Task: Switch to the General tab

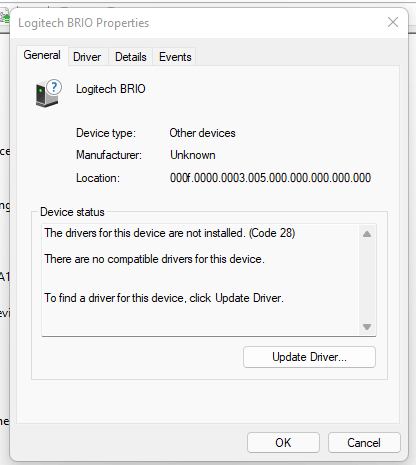Action: coord(42,55)
